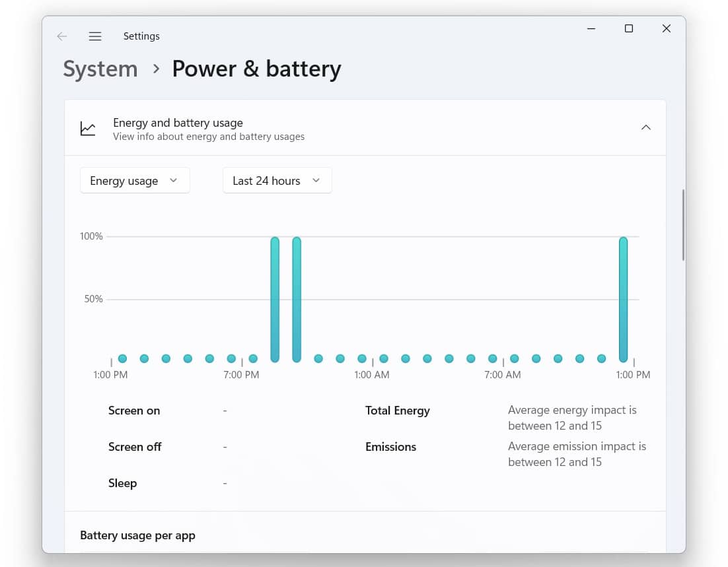Click the line chart icon beside Energy and battery usage

click(88, 129)
